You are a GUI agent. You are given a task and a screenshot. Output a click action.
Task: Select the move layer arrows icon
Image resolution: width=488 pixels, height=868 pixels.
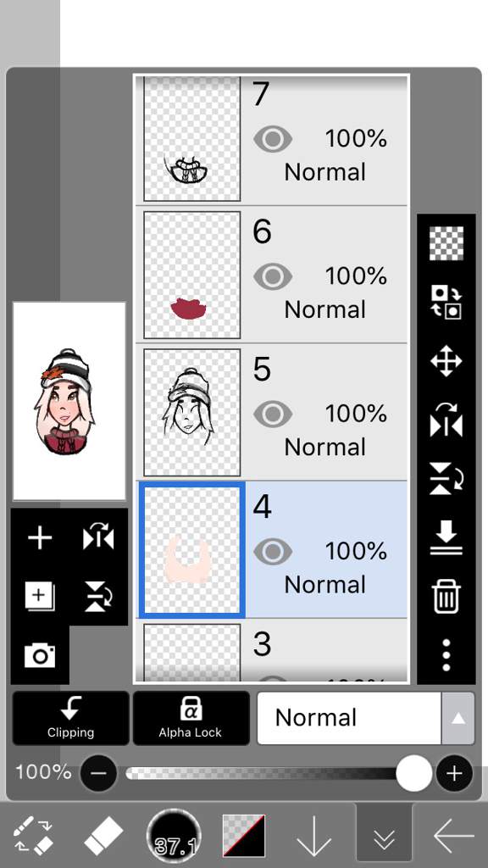click(x=446, y=361)
